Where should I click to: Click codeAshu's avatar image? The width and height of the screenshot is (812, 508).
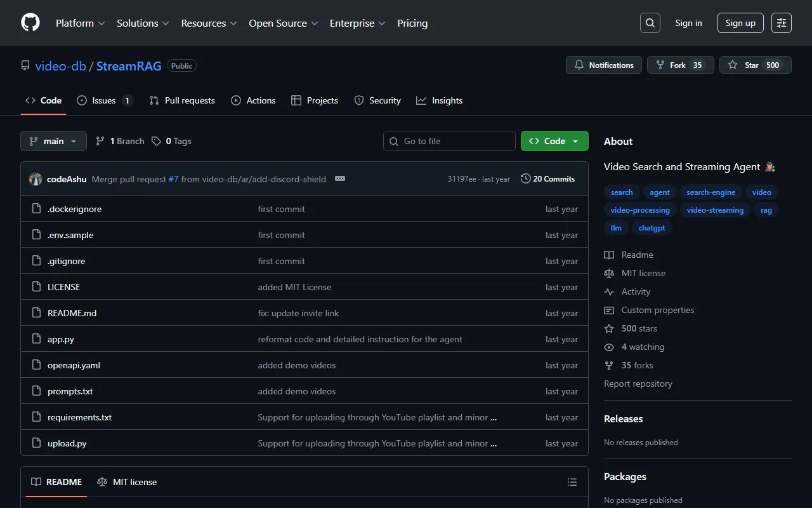tap(36, 179)
